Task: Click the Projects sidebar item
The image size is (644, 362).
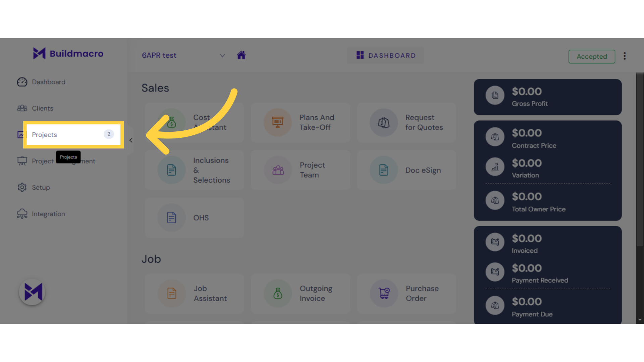Action: click(72, 134)
